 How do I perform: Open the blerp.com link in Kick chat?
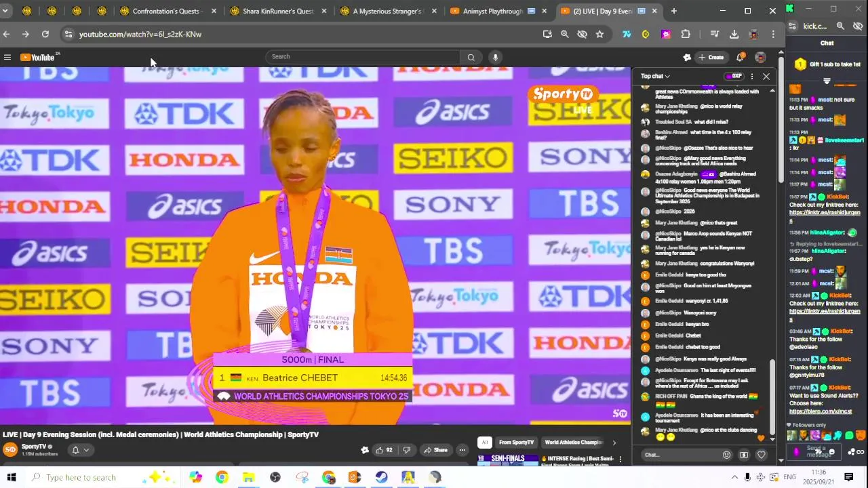pyautogui.click(x=821, y=411)
